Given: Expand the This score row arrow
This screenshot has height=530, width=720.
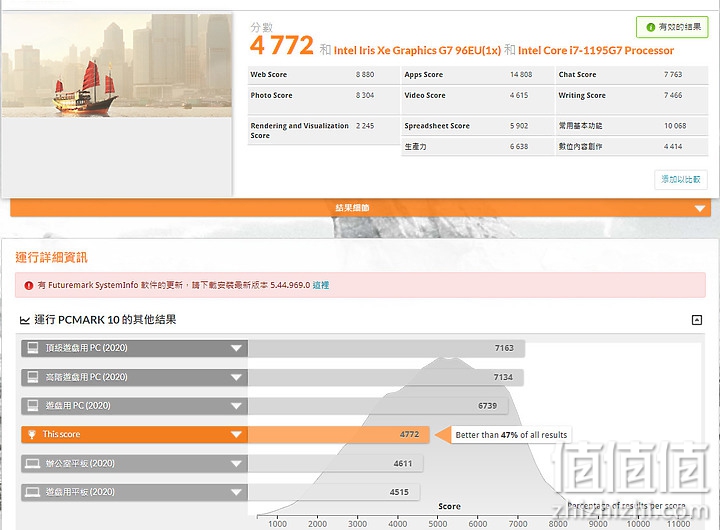Looking at the screenshot, I should click(x=236, y=434).
